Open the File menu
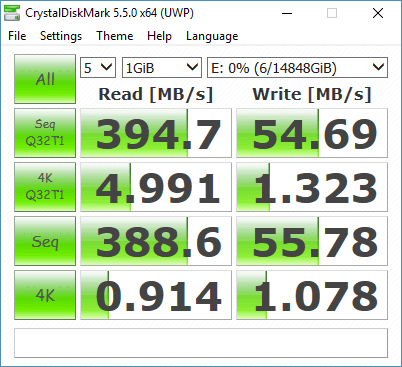 point(17,36)
